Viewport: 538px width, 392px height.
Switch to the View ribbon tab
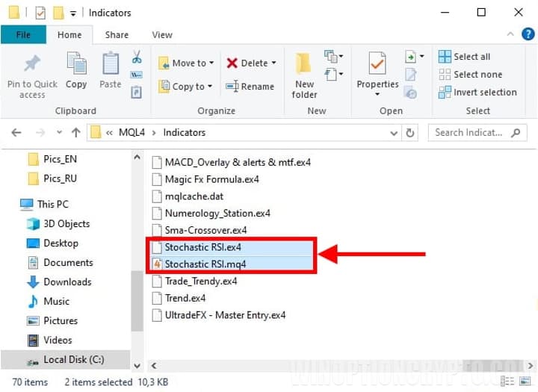pyautogui.click(x=162, y=34)
